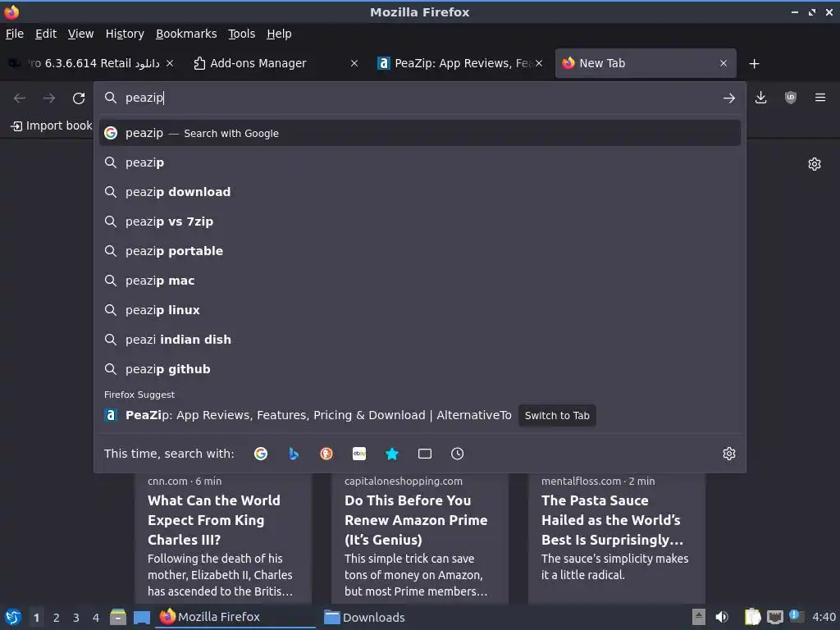
Task: Choose the 'peazip vs 7zip' suggestion
Action: (420, 221)
